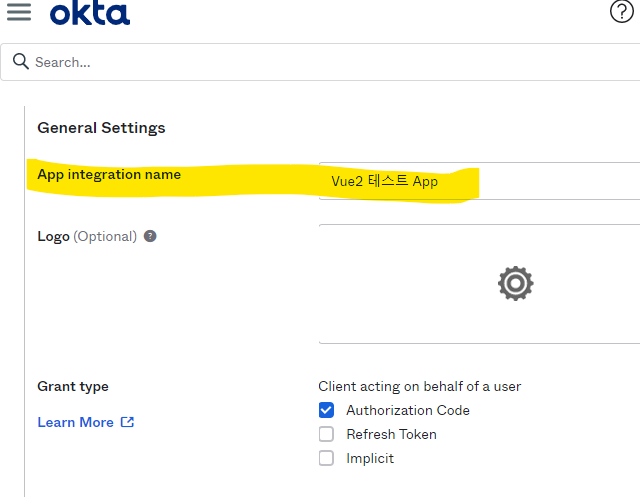Click the gear logo placeholder image

(516, 284)
